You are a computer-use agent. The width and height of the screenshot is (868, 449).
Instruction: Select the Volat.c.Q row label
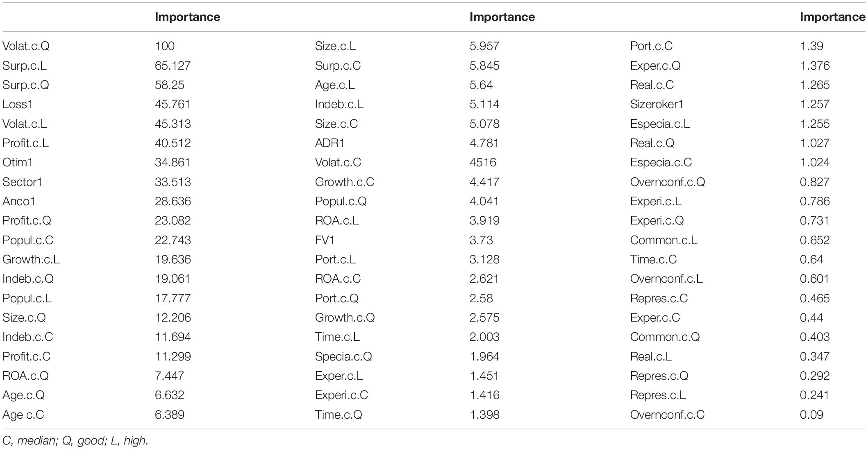[26, 46]
